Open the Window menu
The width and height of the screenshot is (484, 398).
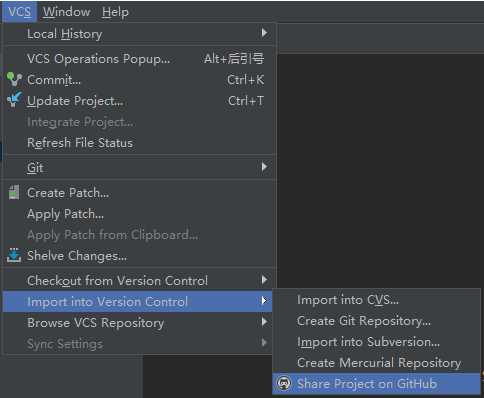tap(67, 12)
